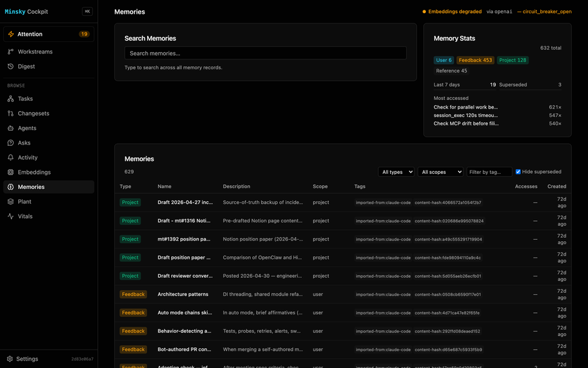Viewport: 588px width, 368px height.
Task: Click 'Check for parallel work be...' most accessed
Action: tap(465, 107)
